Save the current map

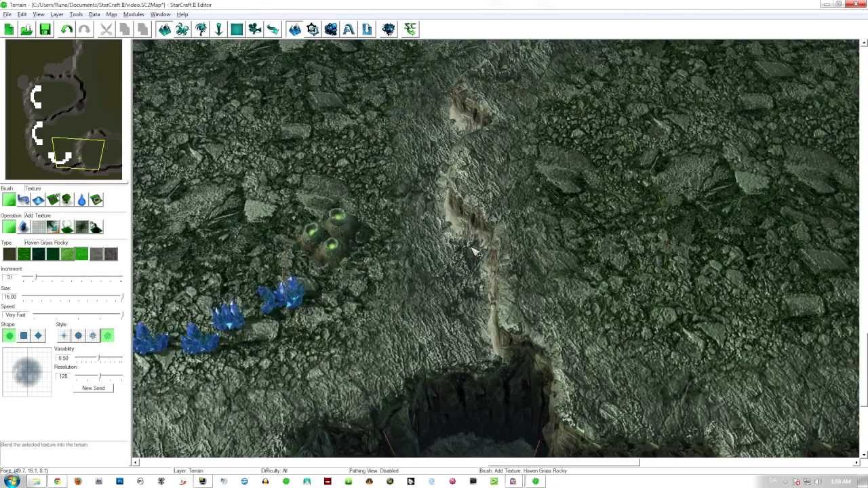click(45, 29)
